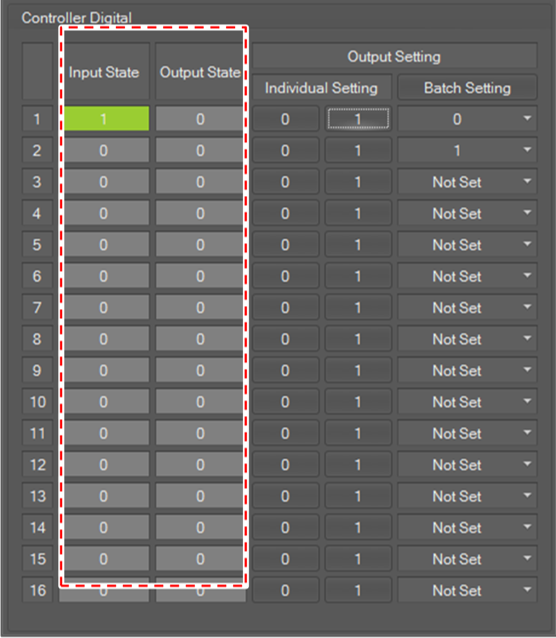Click the Individual Setting column header

point(322,87)
